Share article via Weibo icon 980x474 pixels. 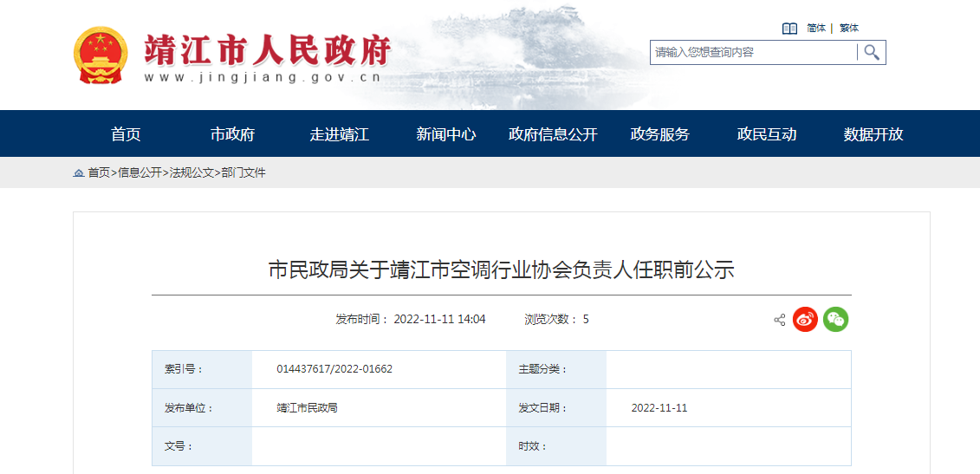tap(805, 320)
